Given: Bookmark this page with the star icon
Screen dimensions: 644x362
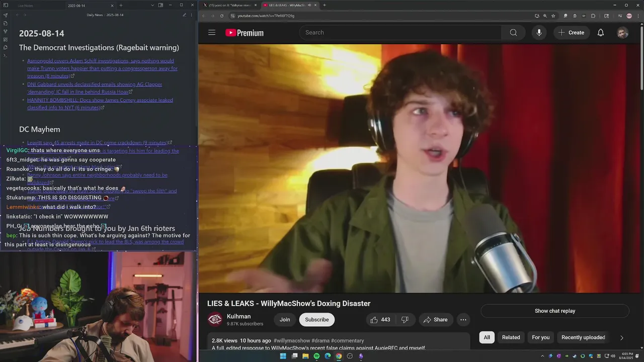Looking at the screenshot, I should pos(553,16).
